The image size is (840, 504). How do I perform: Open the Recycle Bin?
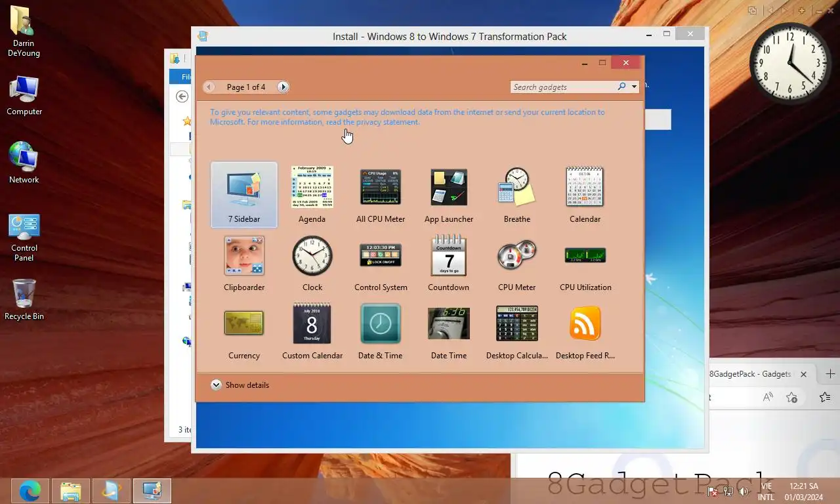pyautogui.click(x=24, y=299)
